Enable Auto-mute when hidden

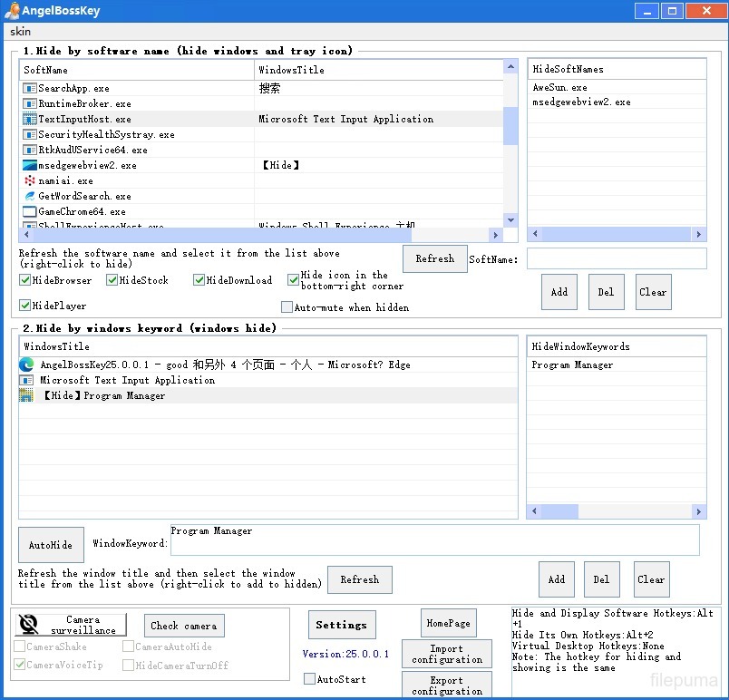pyautogui.click(x=287, y=307)
